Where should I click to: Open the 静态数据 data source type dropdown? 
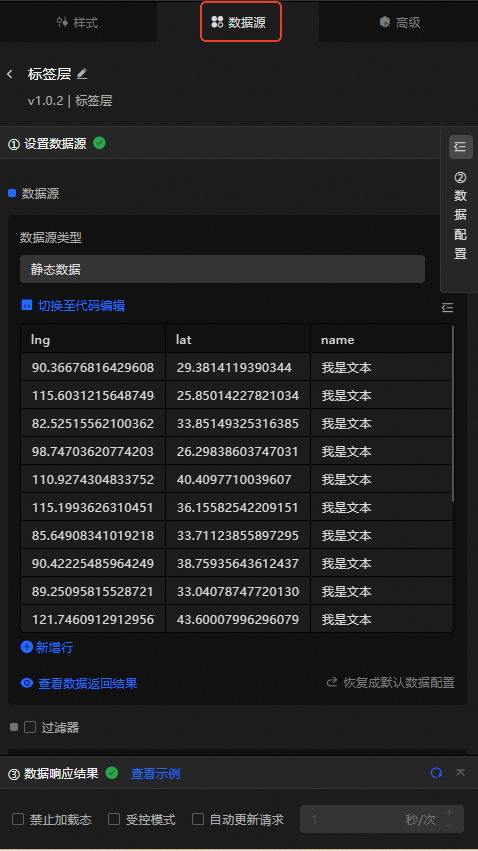point(222,269)
